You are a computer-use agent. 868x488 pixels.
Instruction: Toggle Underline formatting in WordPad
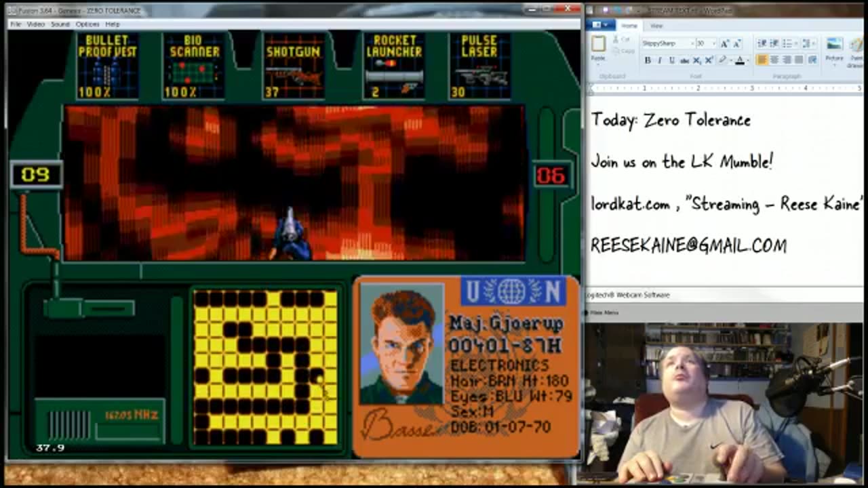click(x=672, y=60)
